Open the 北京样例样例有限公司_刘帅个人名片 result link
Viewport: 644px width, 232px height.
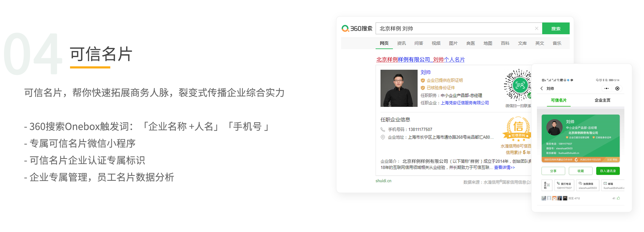click(x=420, y=60)
